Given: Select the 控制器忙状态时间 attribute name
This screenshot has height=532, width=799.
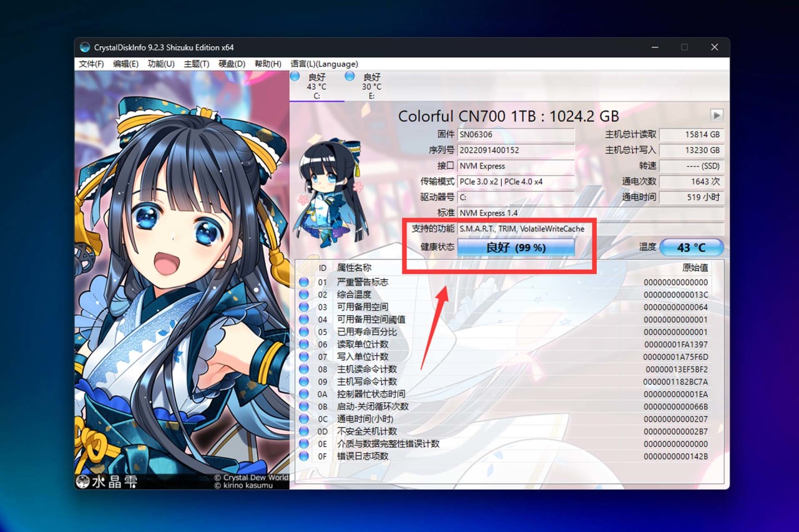Looking at the screenshot, I should 371,394.
